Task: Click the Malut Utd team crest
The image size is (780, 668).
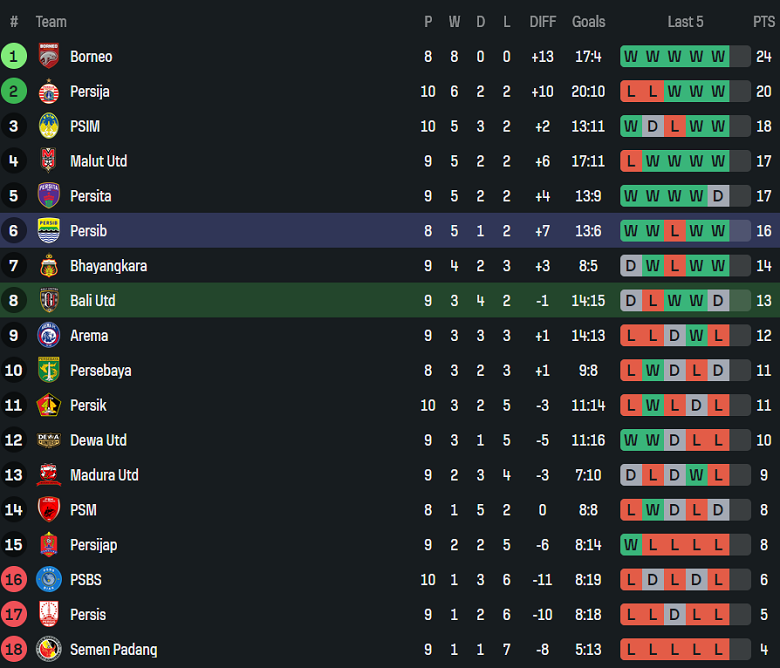Action: (x=49, y=161)
